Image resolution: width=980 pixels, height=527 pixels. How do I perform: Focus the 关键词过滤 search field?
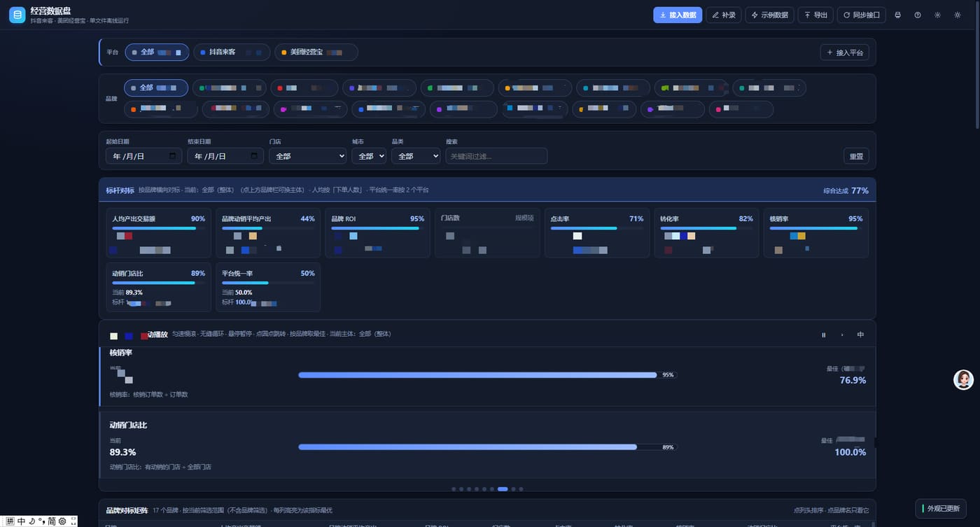click(496, 156)
